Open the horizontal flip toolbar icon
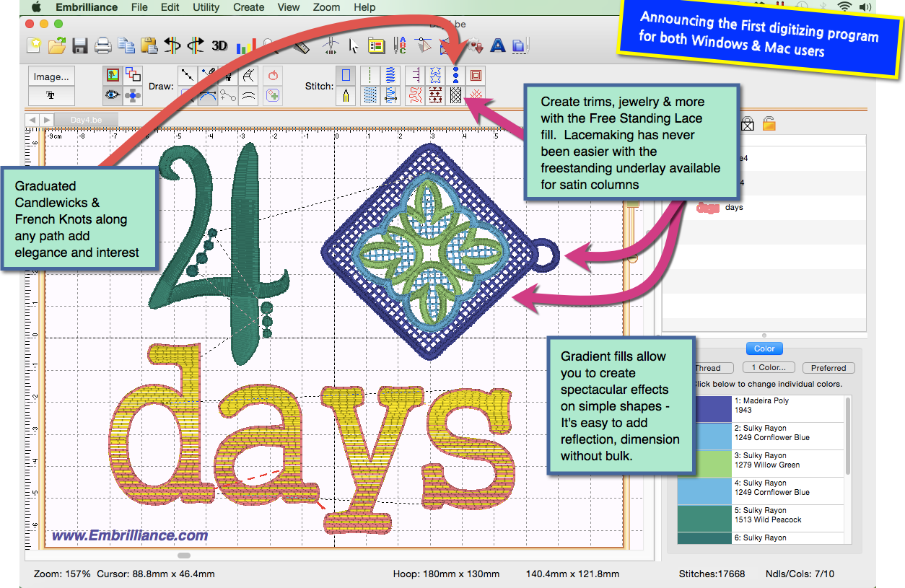Viewport: 905px width, 588px height. click(x=173, y=45)
